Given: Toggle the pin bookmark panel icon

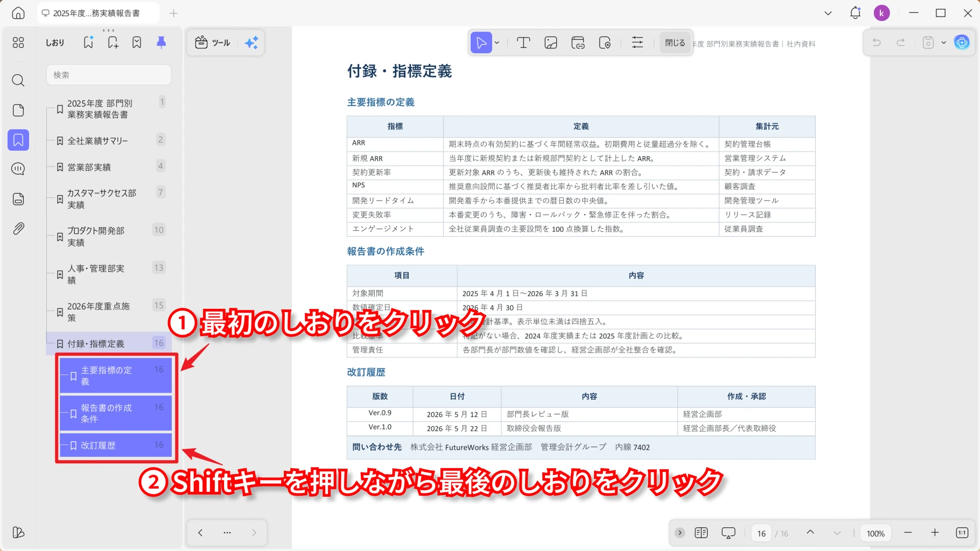Looking at the screenshot, I should click(161, 43).
